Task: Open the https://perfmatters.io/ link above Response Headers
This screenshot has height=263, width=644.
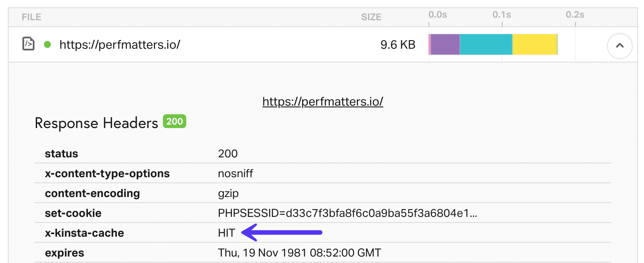Action: point(322,101)
